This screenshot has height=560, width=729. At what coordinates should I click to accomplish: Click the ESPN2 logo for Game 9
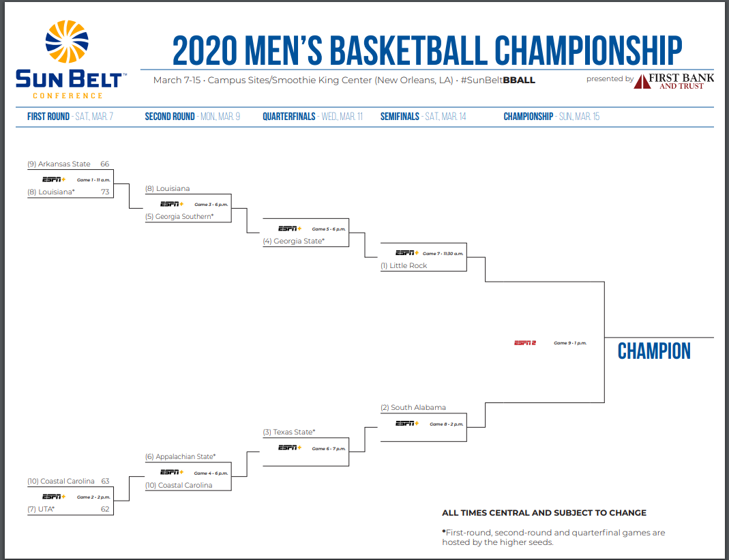(x=525, y=342)
